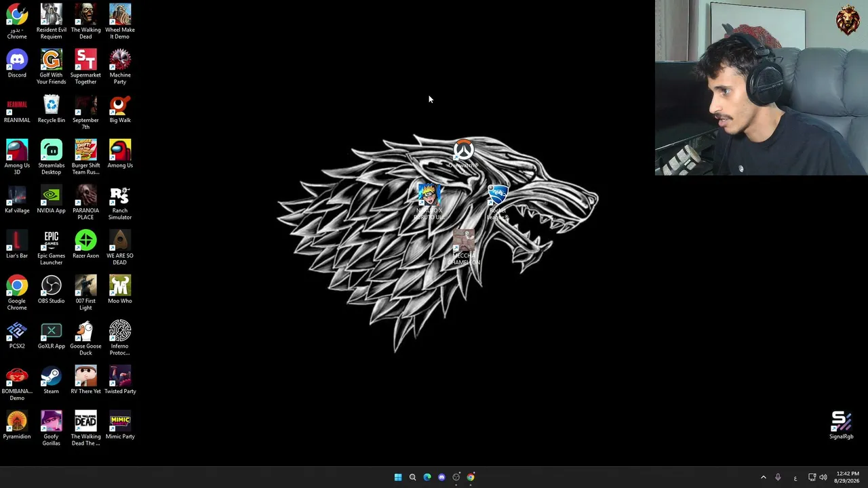
Task: Open The Walking Dead The... shortcut beside Mimic Party
Action: coord(85,428)
